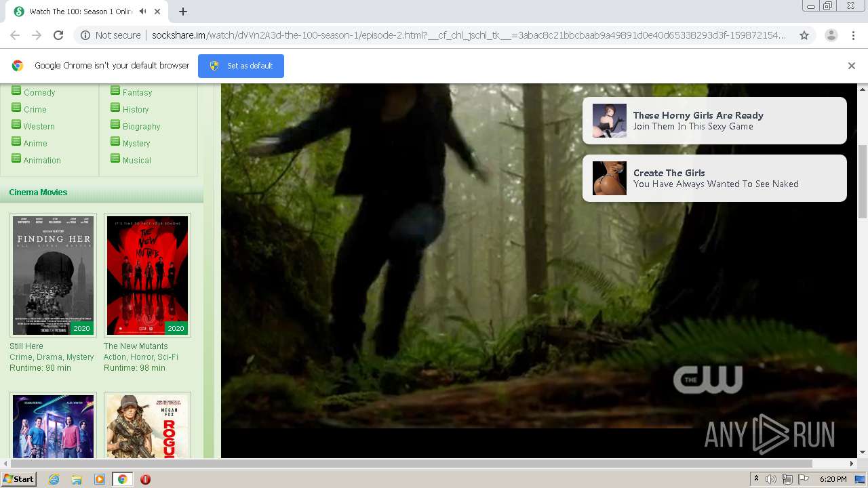Open the Western genre link
868x488 pixels.
tap(39, 126)
